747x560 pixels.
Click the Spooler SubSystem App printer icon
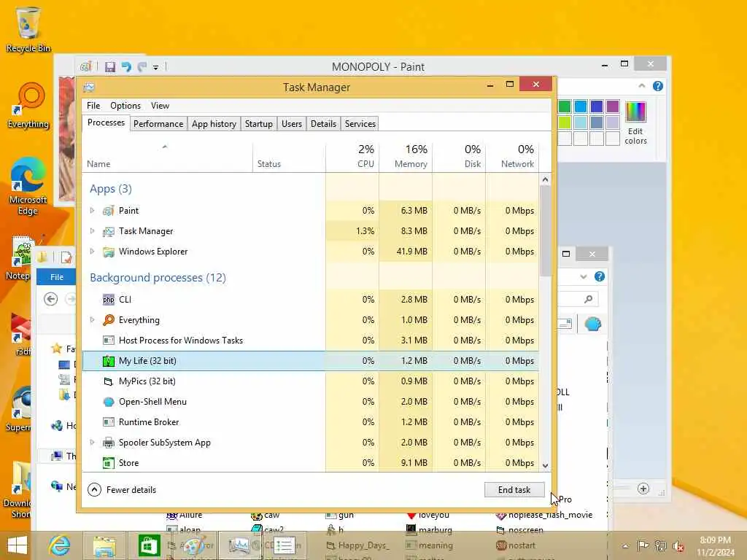(109, 443)
